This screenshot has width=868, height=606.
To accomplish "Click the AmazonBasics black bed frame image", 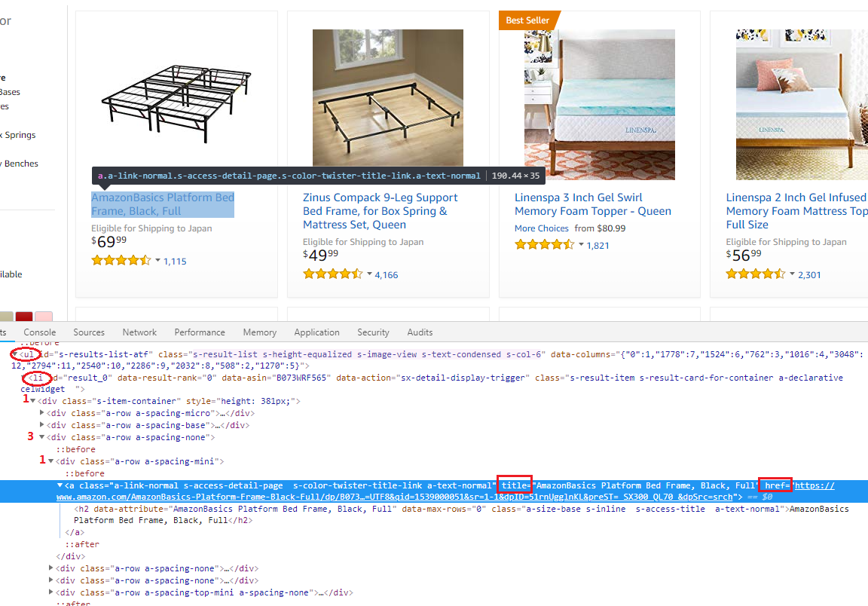I will tap(176, 104).
